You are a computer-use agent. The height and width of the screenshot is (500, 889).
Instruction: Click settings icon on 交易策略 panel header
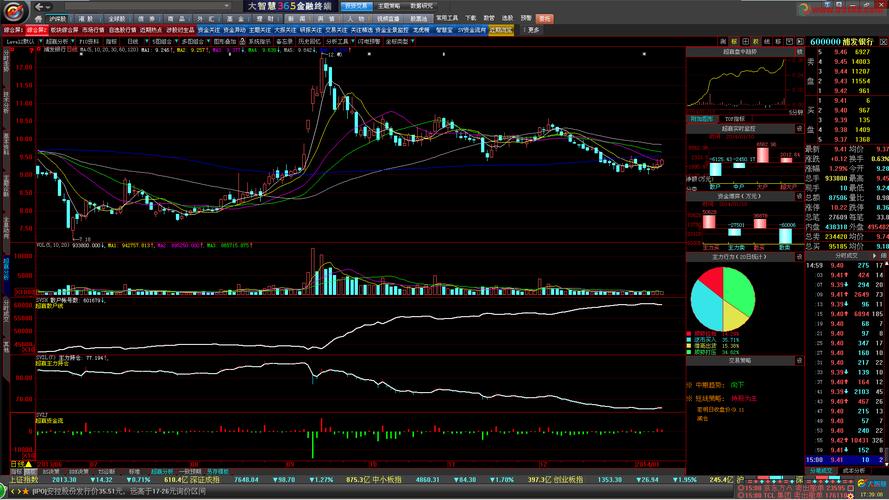[799, 361]
